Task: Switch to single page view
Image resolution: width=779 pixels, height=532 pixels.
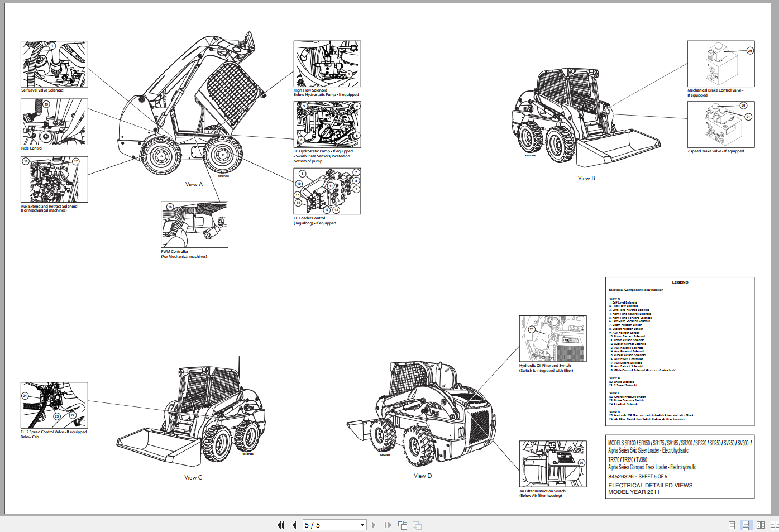Action: [730, 525]
